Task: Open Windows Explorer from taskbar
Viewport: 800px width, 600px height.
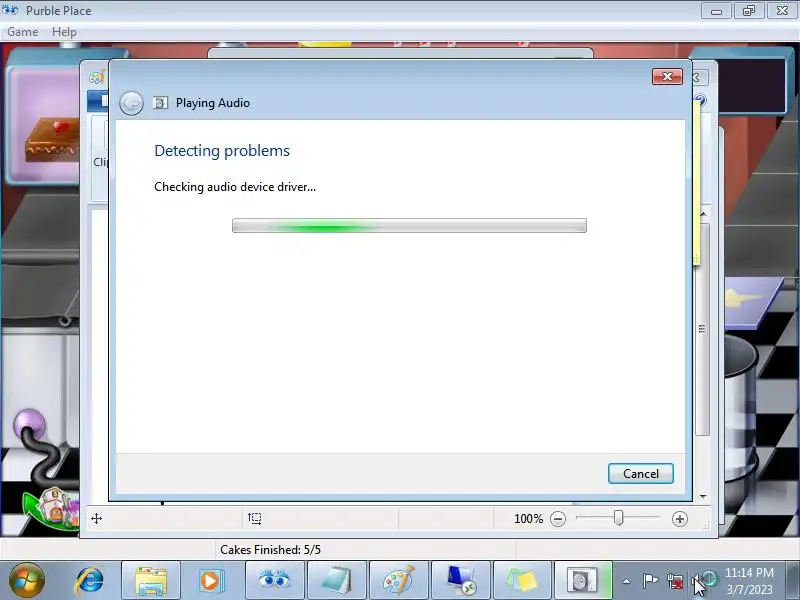Action: (x=151, y=581)
